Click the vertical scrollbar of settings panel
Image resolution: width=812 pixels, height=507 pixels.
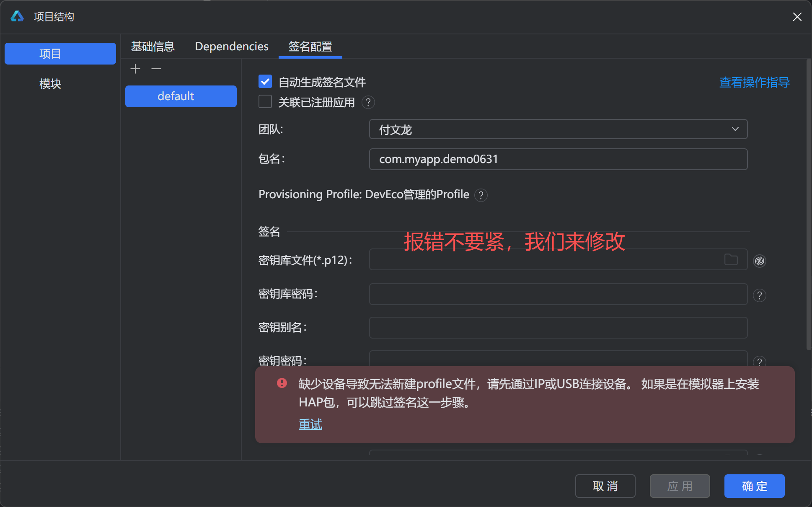tap(809, 204)
